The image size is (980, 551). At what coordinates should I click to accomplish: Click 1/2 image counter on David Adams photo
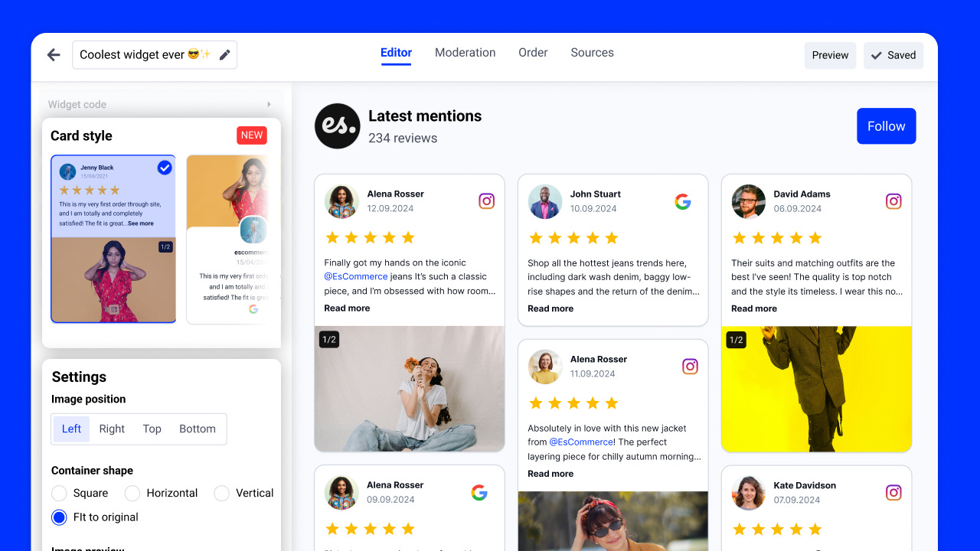[737, 339]
